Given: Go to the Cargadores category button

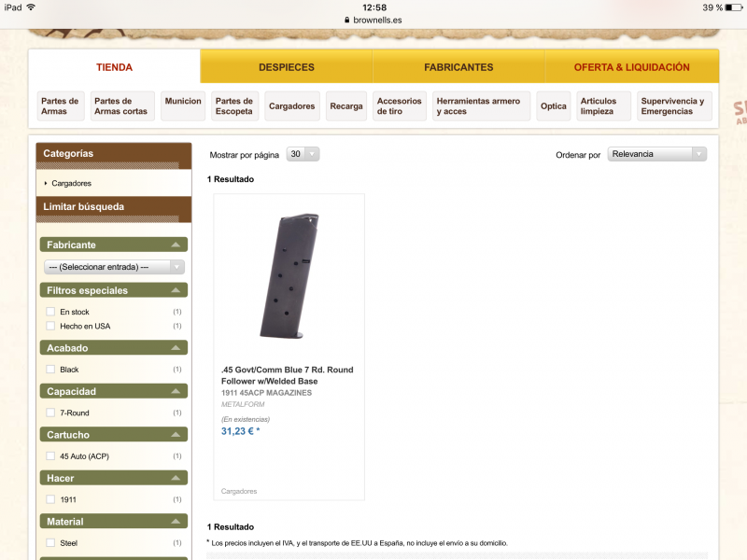Looking at the screenshot, I should [292, 105].
